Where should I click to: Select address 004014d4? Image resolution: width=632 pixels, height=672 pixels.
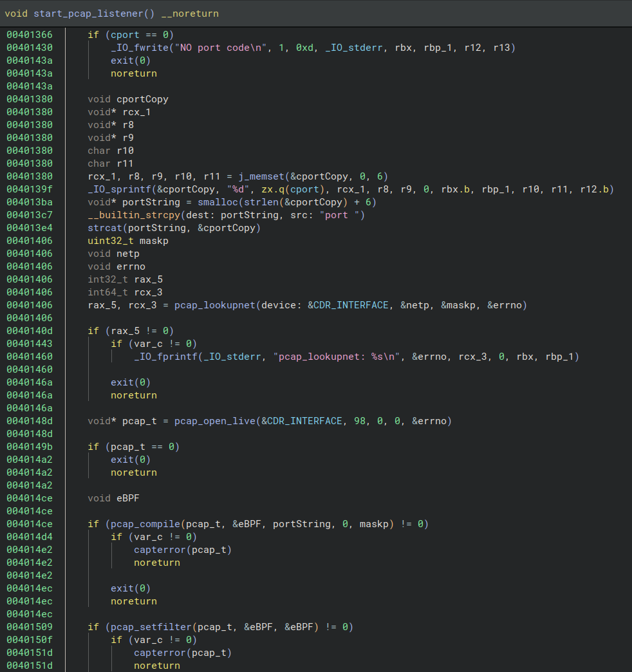pyautogui.click(x=30, y=536)
